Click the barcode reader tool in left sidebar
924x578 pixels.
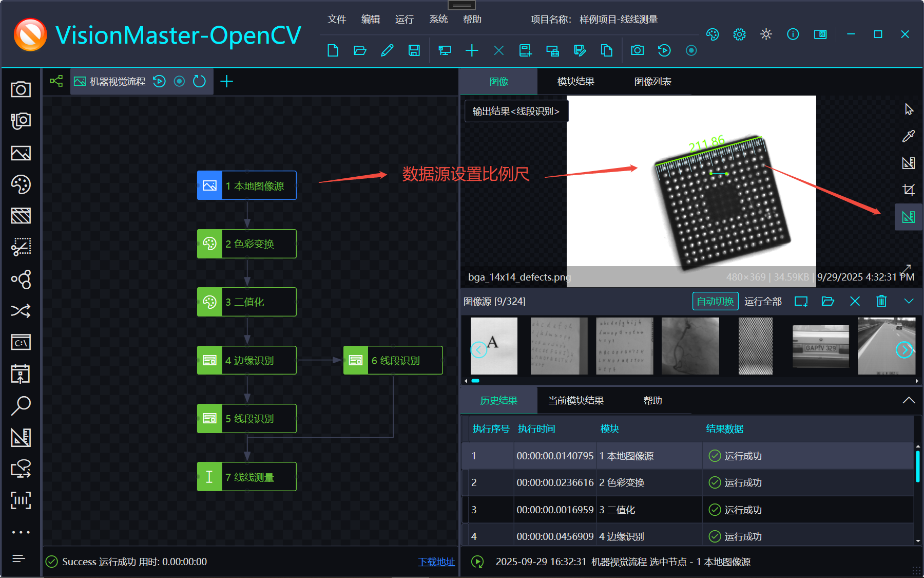(x=21, y=500)
